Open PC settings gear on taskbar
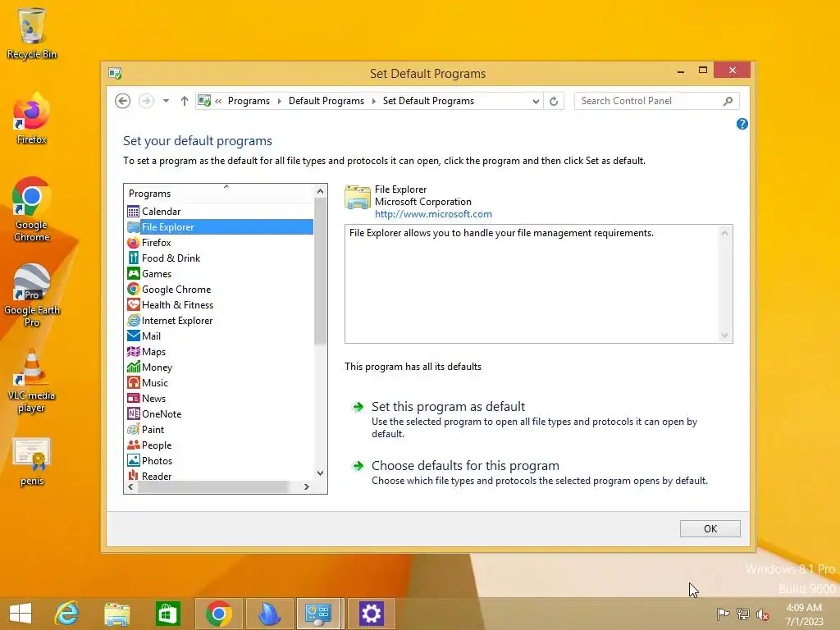The image size is (840, 630). [x=372, y=614]
